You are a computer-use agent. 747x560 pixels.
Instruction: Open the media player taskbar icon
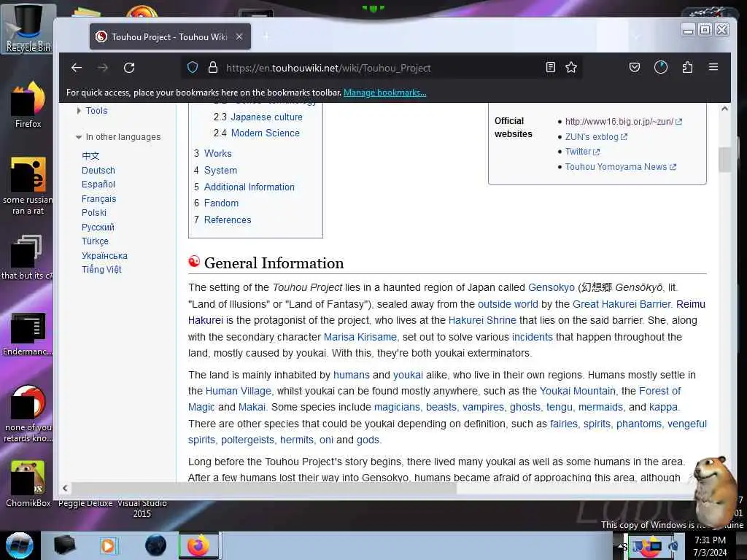108,545
